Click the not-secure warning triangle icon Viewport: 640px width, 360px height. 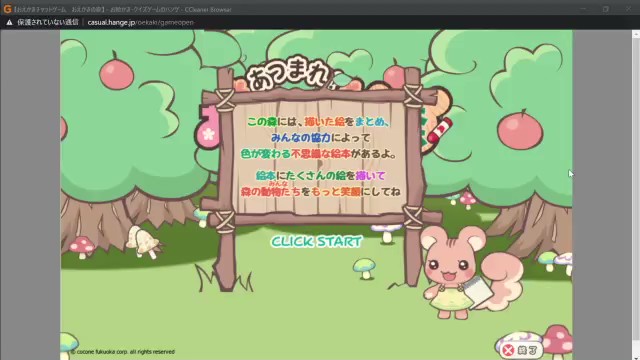tap(9, 22)
